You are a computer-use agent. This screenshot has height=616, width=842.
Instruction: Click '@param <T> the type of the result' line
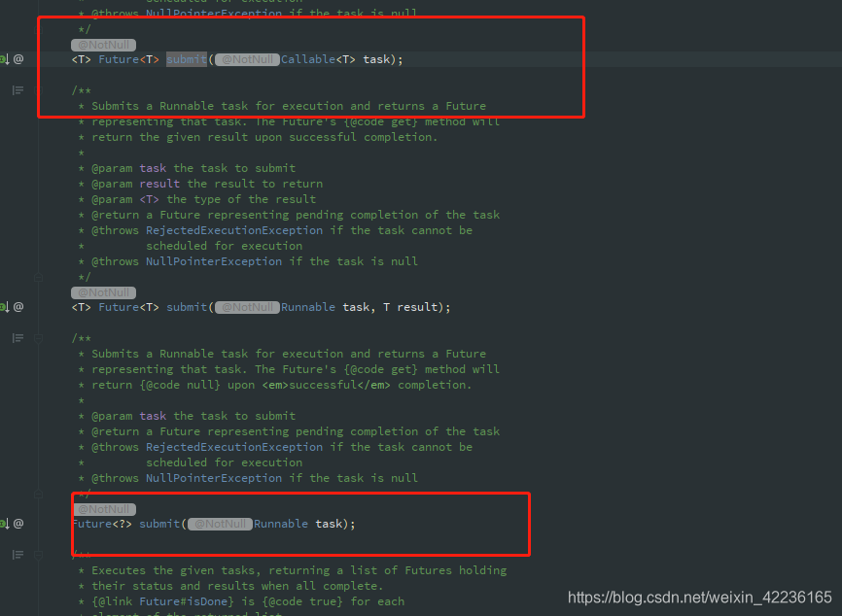203,199
